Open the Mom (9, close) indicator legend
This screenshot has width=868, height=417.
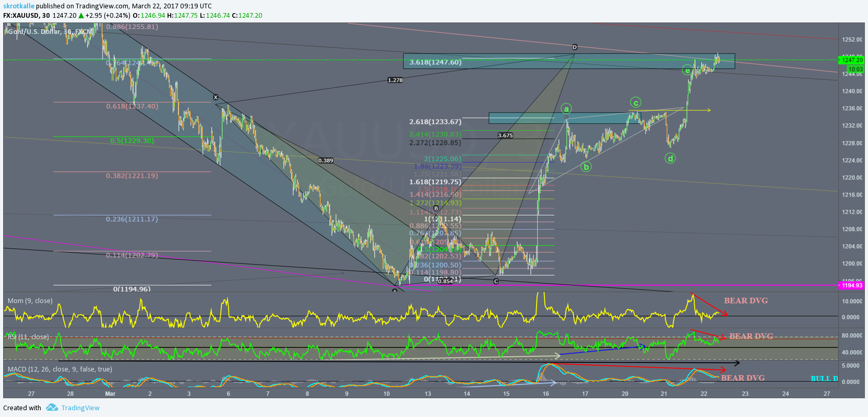click(x=30, y=300)
